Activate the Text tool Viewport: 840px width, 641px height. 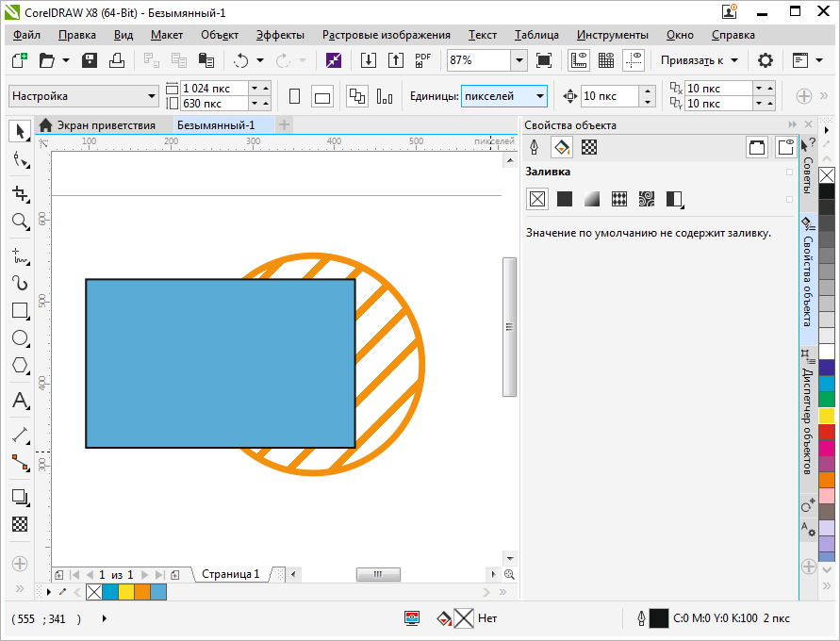click(x=20, y=402)
